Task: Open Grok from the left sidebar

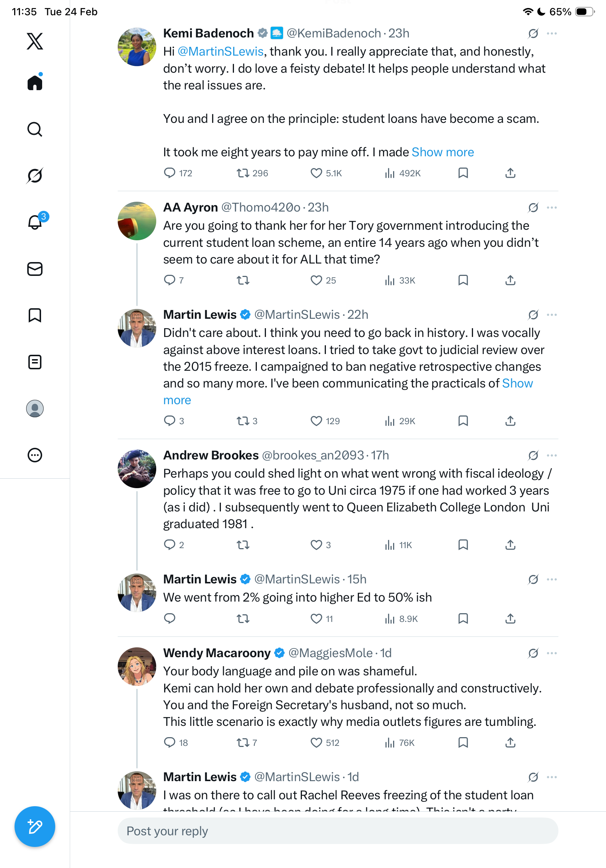Action: (35, 176)
